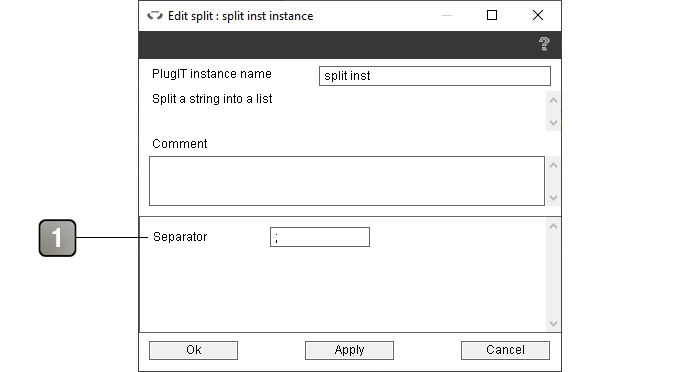Minimize the Edit split dialog
700x372 pixels.
tap(447, 15)
